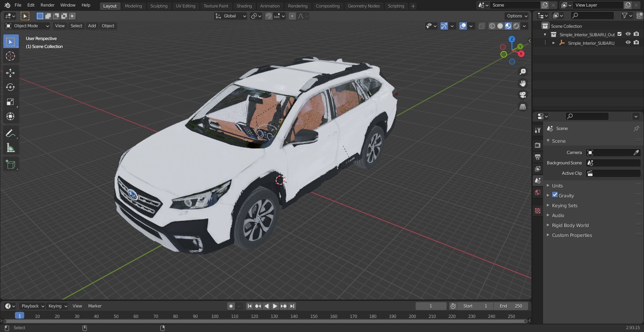This screenshot has height=332, width=644.
Task: Exclude Simple_Interior_SUBARU_Out collection checkbox
Action: pyautogui.click(x=619, y=34)
